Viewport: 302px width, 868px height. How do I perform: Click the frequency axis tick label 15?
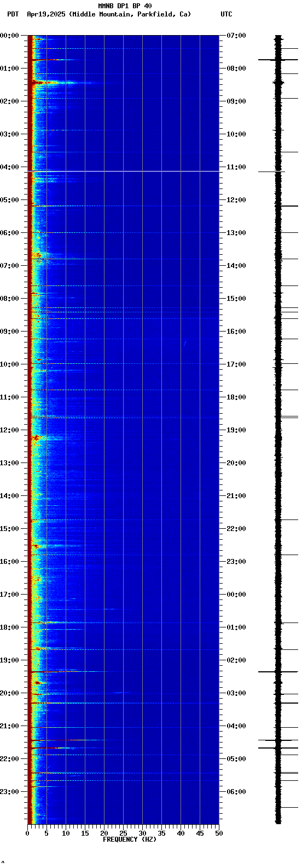[85, 833]
